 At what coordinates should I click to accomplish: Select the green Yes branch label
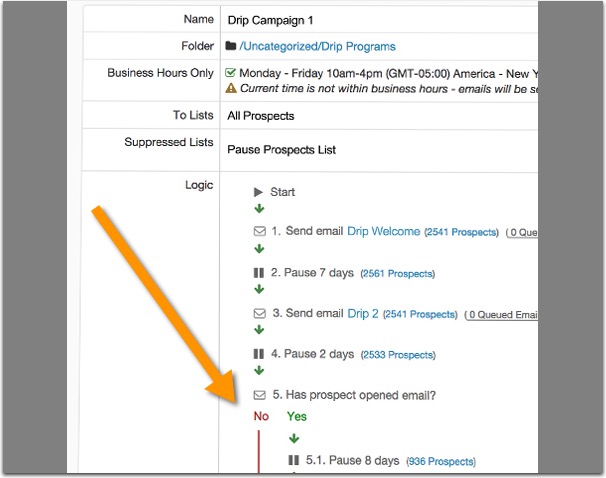click(x=297, y=416)
